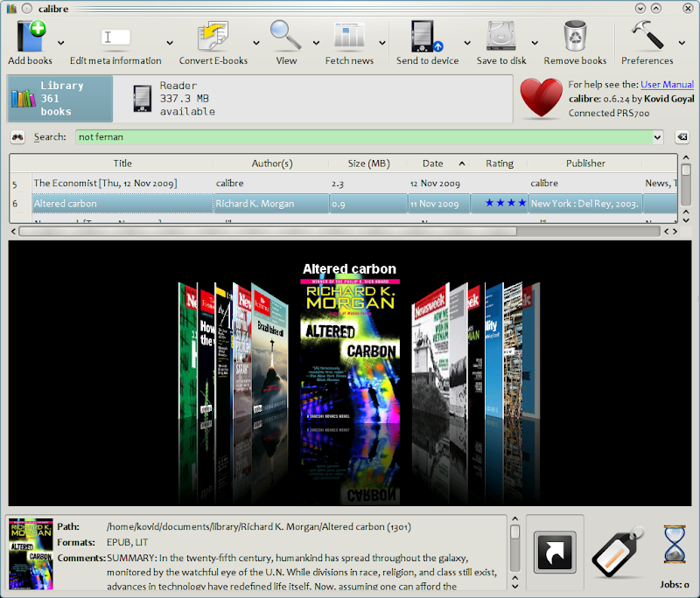
Task: Open advanced search binoculars icon
Action: [x=17, y=137]
